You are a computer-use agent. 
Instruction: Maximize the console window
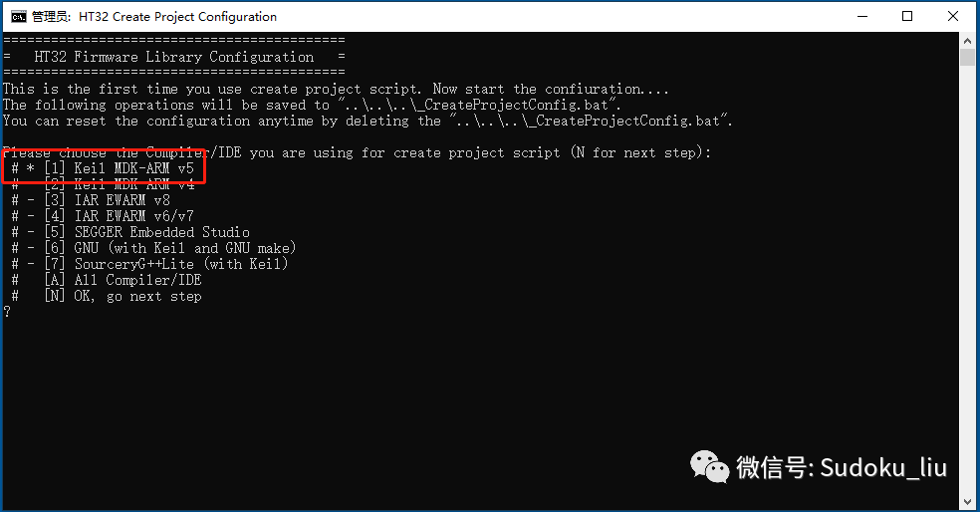tap(907, 17)
